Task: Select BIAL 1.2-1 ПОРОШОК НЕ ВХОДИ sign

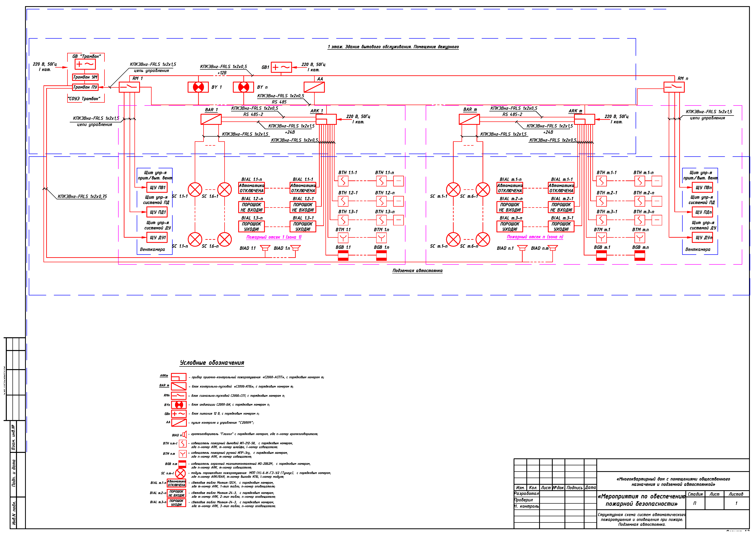Action: coord(303,207)
